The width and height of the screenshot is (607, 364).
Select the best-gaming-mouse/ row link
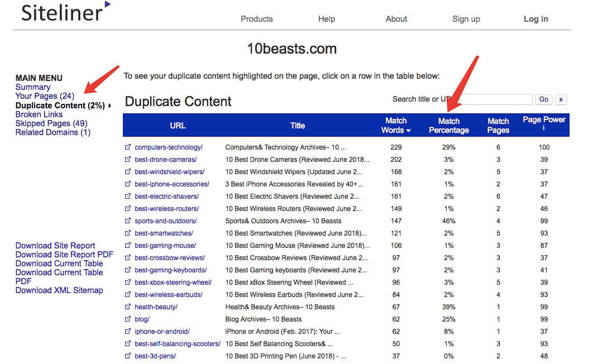point(165,246)
